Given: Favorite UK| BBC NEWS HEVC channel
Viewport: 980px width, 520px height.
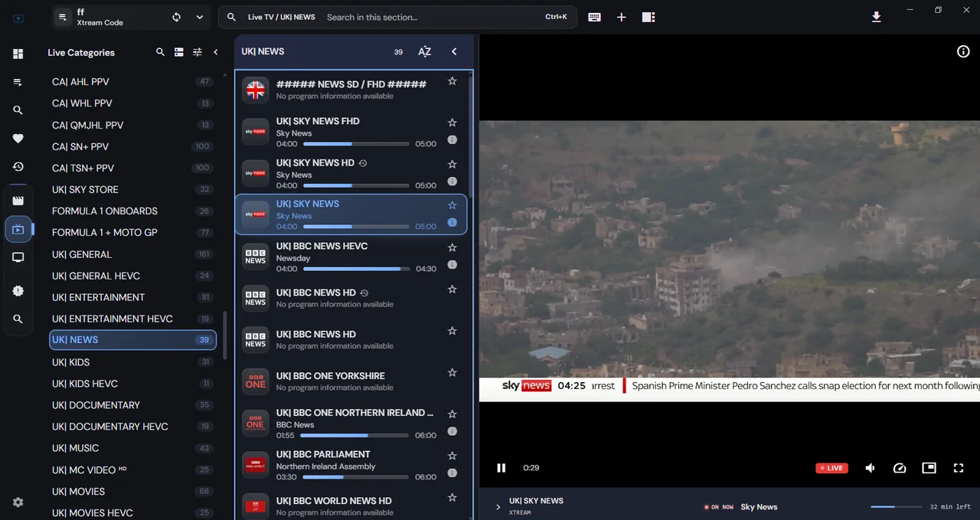Looking at the screenshot, I should point(452,247).
